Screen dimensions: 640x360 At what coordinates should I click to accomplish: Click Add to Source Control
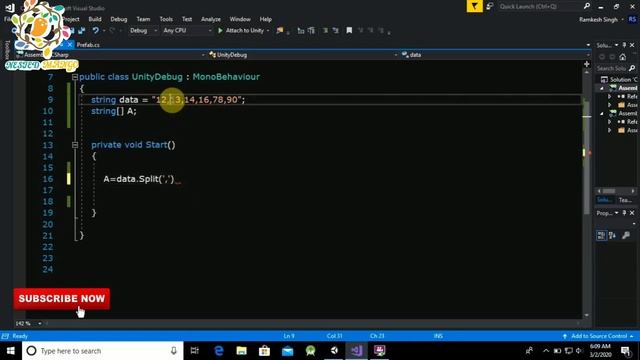click(x=598, y=336)
